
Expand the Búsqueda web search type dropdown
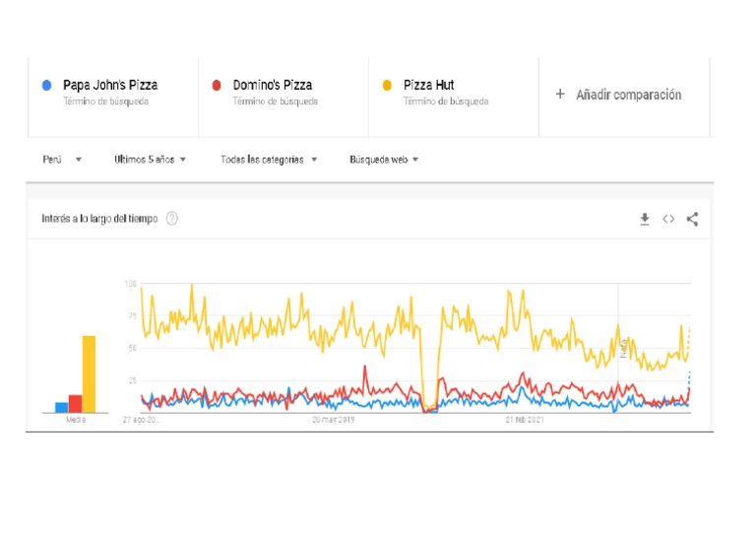pyautogui.click(x=384, y=159)
